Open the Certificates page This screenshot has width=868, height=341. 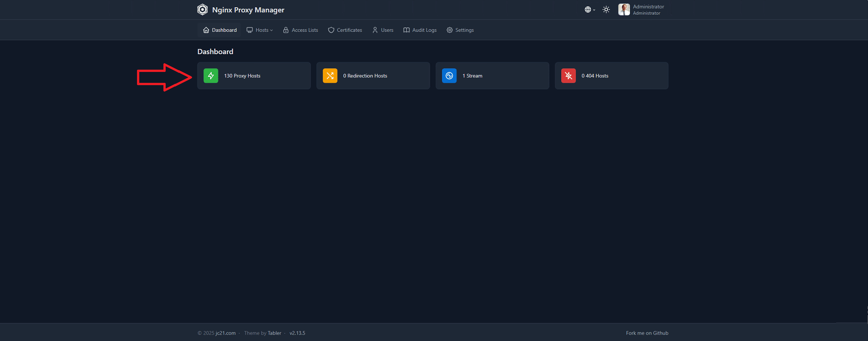[345, 30]
